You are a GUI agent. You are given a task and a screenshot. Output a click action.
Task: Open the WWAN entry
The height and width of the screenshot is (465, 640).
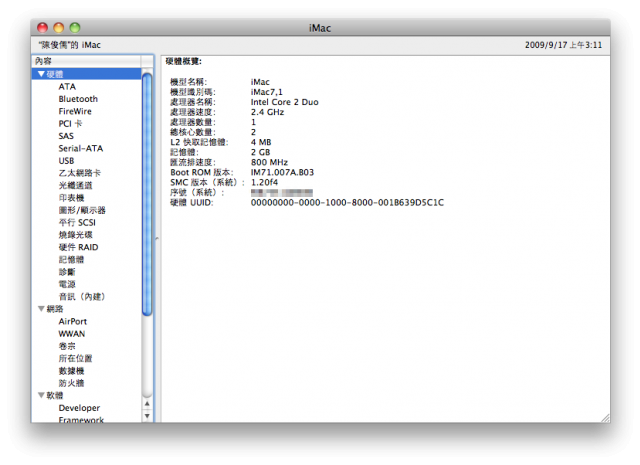coord(72,334)
